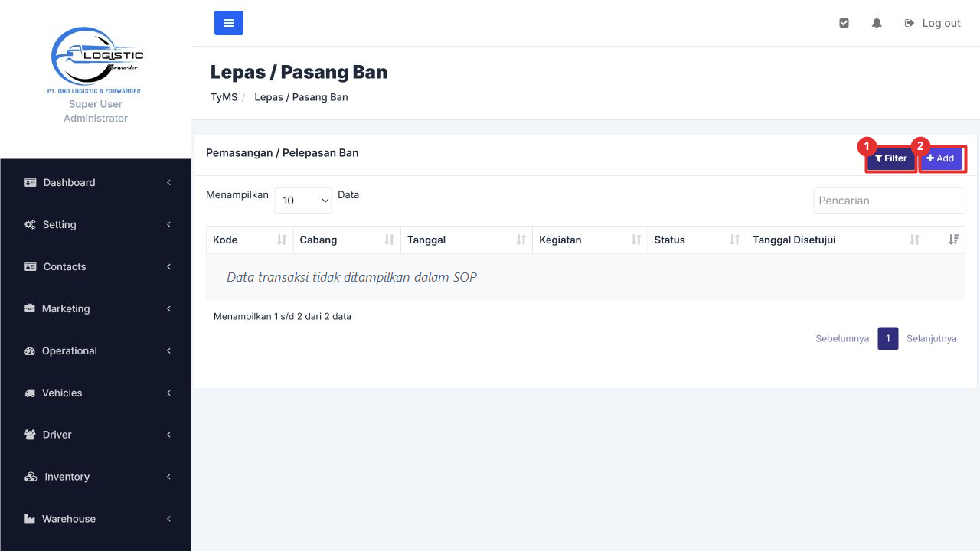Click the Setting gears icon in sidebar
Viewport: 980px width, 551px height.
pos(31,224)
